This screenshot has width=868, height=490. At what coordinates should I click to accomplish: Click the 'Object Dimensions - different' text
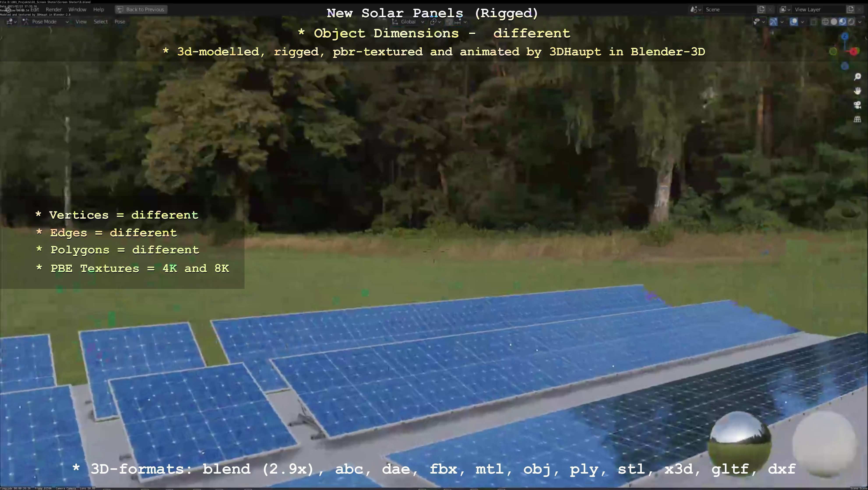click(434, 33)
